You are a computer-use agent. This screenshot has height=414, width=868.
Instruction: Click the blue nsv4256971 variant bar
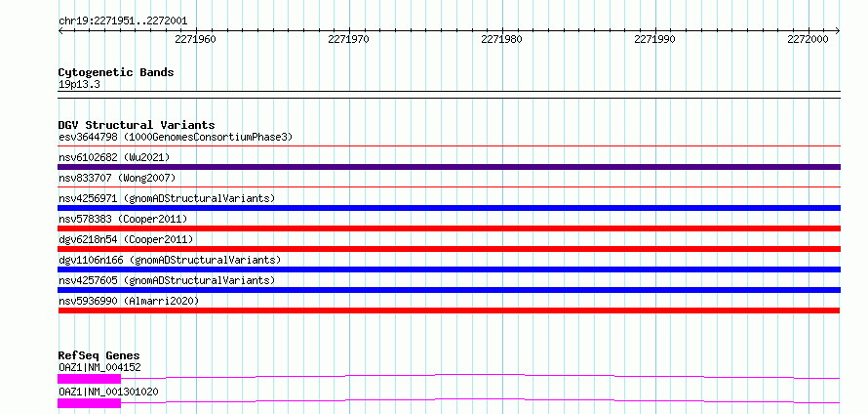pyautogui.click(x=450, y=208)
